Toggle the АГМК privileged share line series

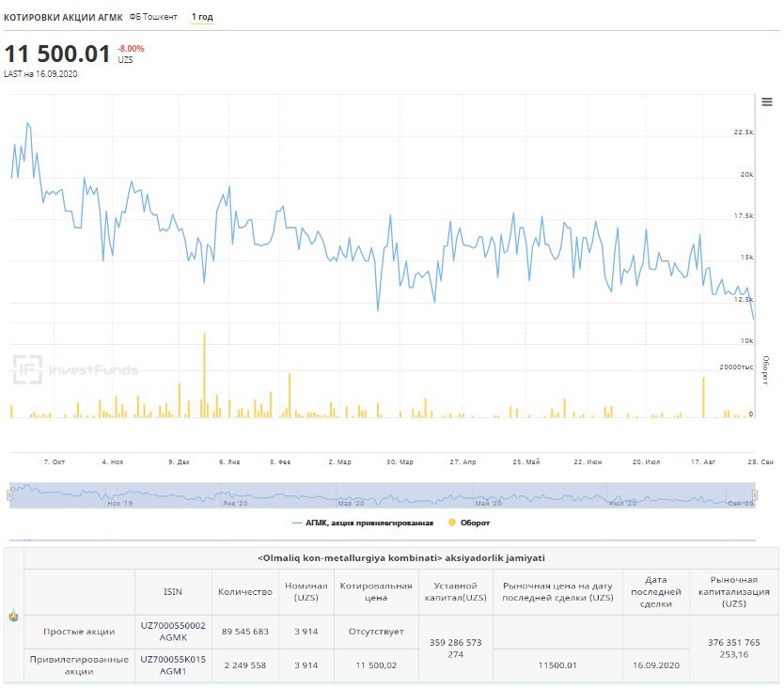363,523
